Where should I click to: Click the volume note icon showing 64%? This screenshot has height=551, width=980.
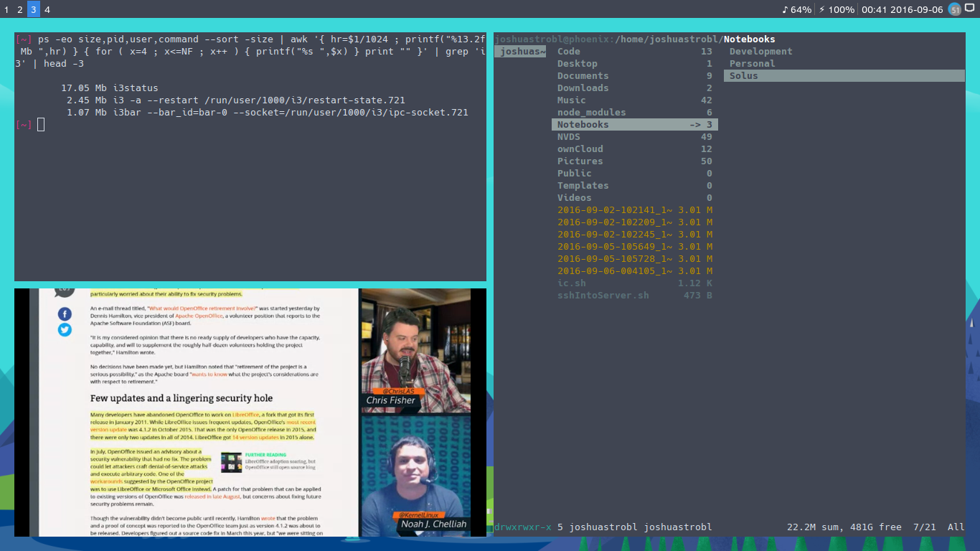coord(785,10)
